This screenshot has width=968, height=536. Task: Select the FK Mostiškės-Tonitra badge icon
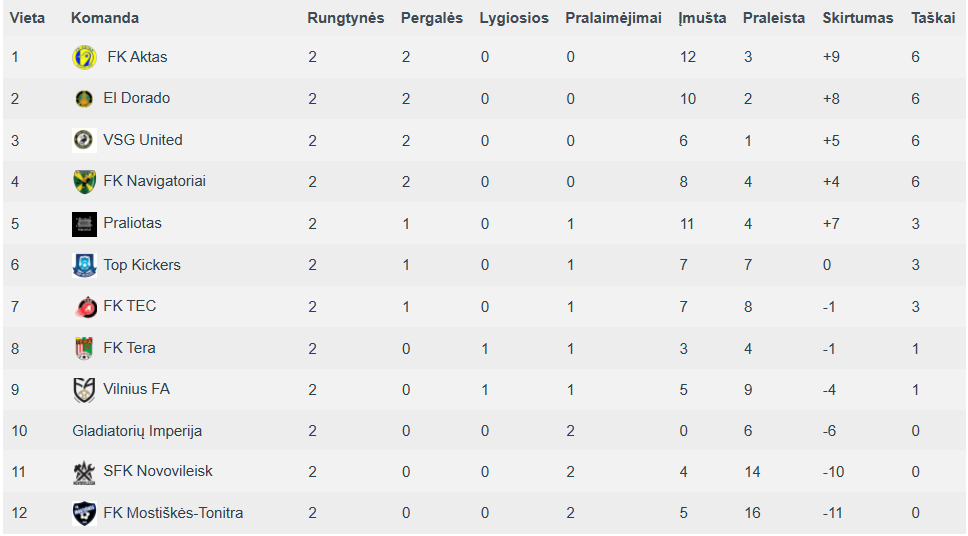[84, 514]
